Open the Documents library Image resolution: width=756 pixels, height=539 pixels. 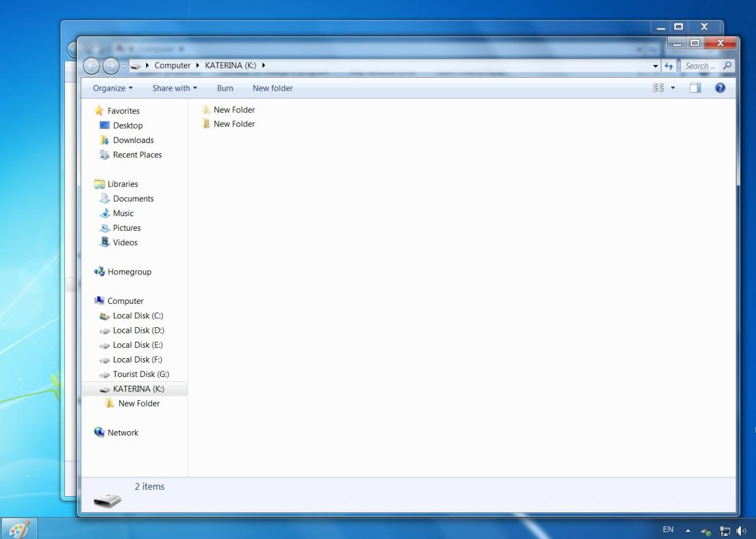point(127,199)
